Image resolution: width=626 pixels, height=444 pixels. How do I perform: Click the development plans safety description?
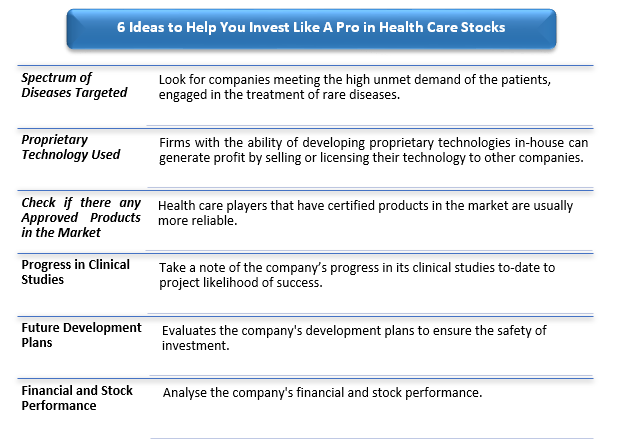(x=354, y=338)
